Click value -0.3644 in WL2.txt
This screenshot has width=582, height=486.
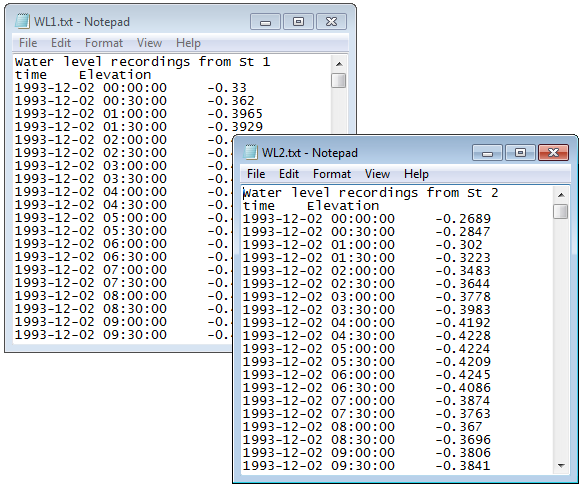pos(463,284)
